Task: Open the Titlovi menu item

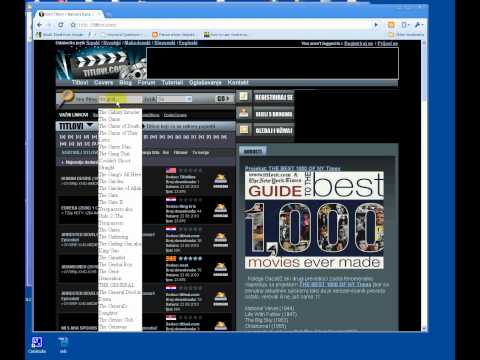Action: click(x=80, y=83)
